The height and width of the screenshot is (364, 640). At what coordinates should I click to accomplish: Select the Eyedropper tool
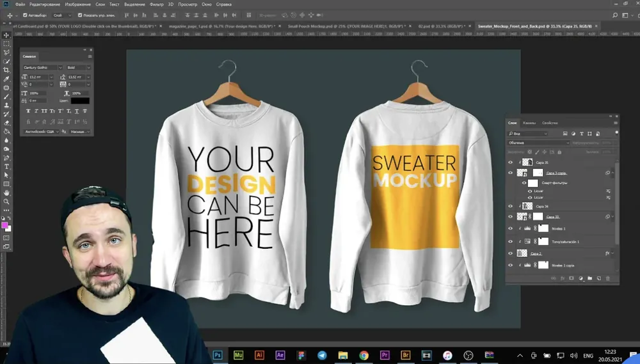click(x=6, y=79)
